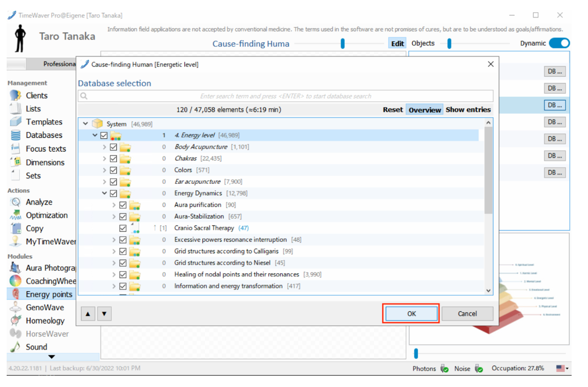Collapse the 4. Energy level node
The image size is (588, 387).
point(95,135)
